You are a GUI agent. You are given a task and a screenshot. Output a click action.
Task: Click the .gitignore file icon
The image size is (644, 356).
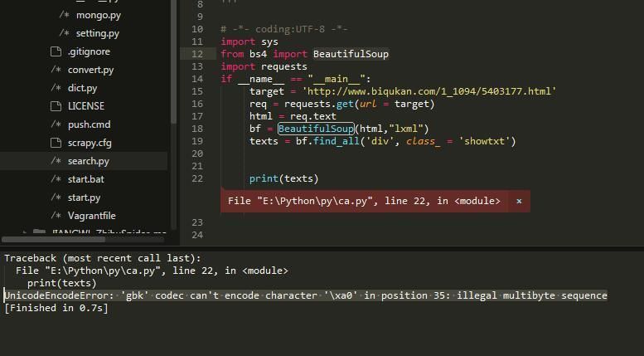(56, 51)
